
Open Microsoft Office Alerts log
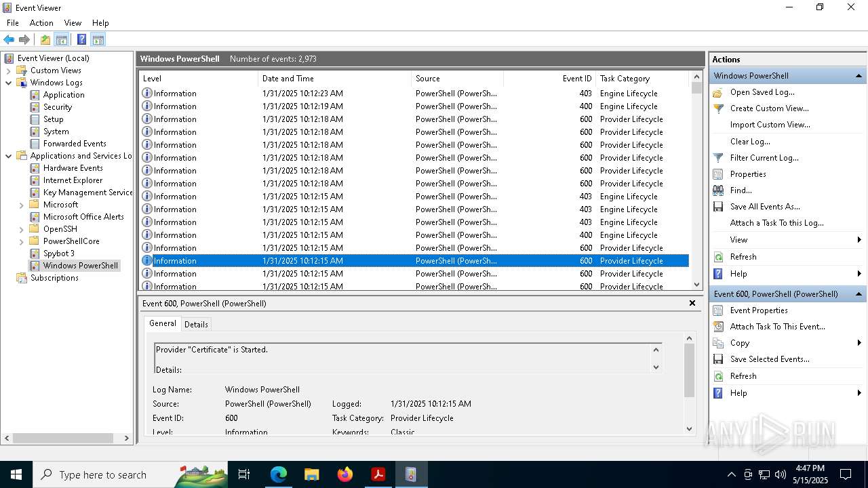[83, 217]
